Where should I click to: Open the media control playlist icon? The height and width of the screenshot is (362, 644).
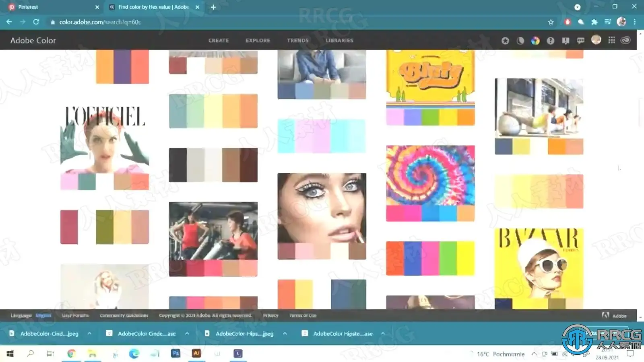(608, 22)
